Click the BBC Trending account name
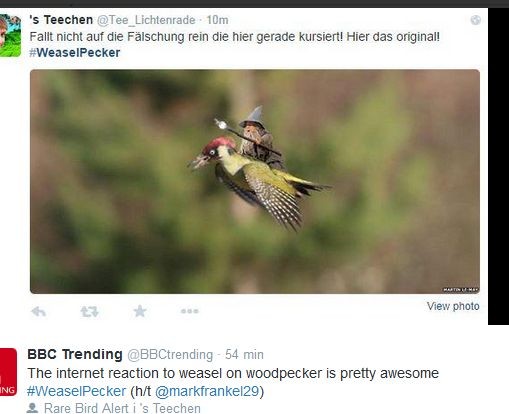This screenshot has width=509, height=414. [x=75, y=354]
